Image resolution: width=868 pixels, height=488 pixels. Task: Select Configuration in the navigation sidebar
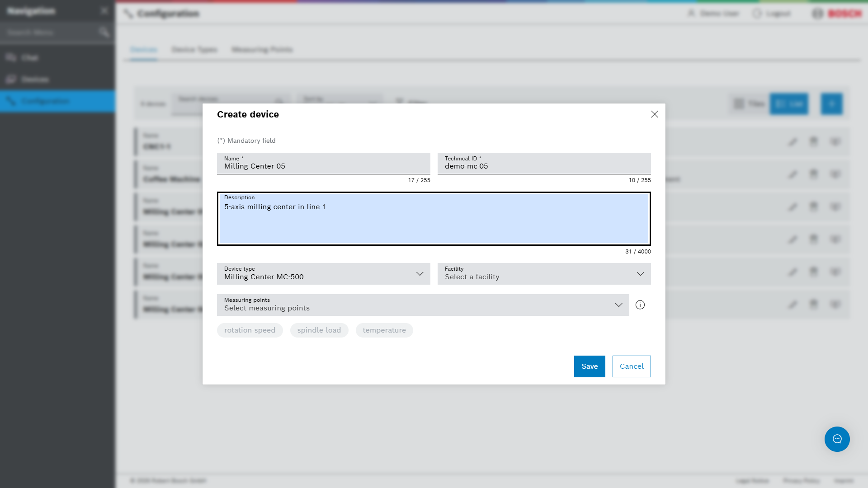(57, 101)
